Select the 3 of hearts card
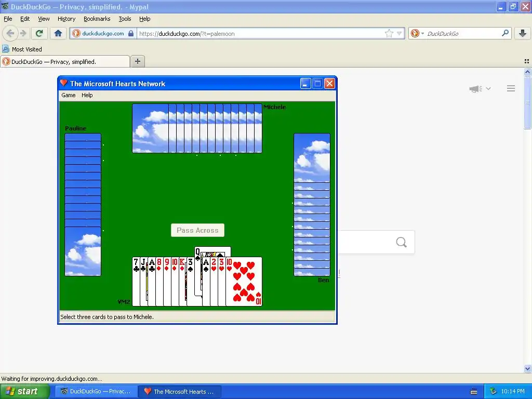 click(221, 282)
